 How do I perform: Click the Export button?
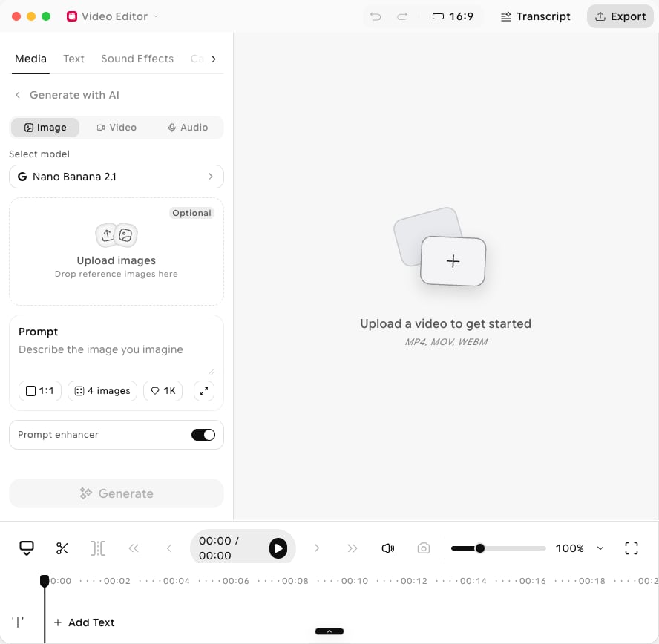point(620,16)
